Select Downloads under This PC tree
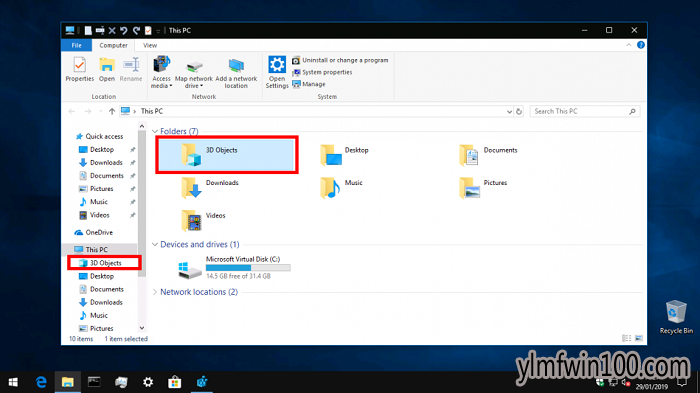700x393 pixels. 106,302
